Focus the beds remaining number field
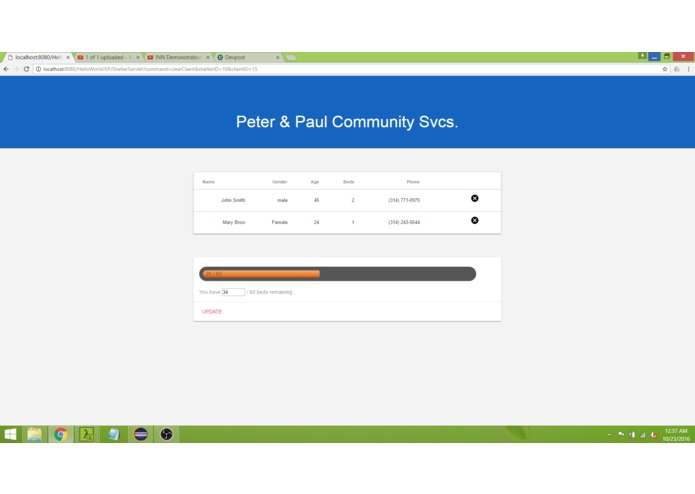 point(233,292)
